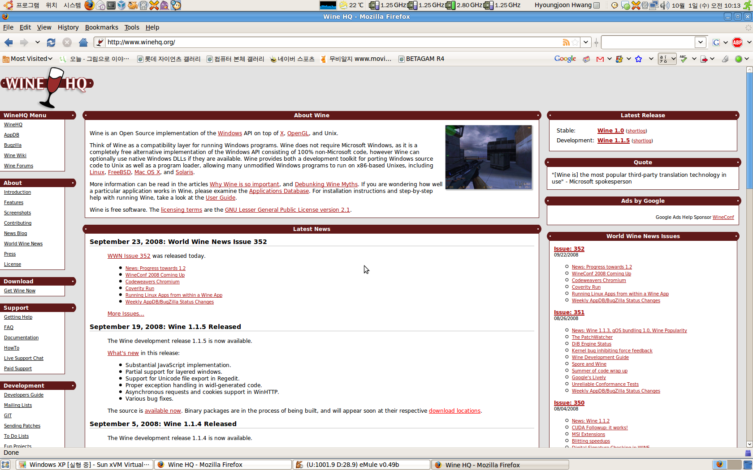Go to the Home page

[83, 42]
